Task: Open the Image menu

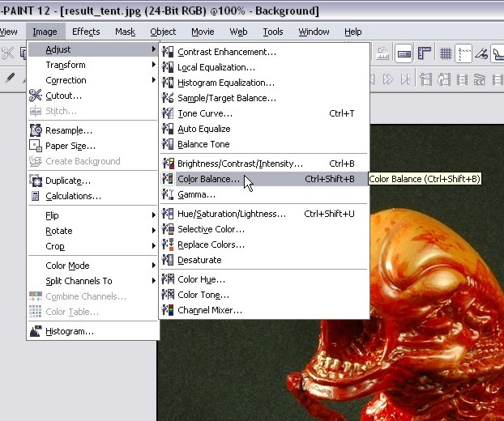Action: coord(45,32)
